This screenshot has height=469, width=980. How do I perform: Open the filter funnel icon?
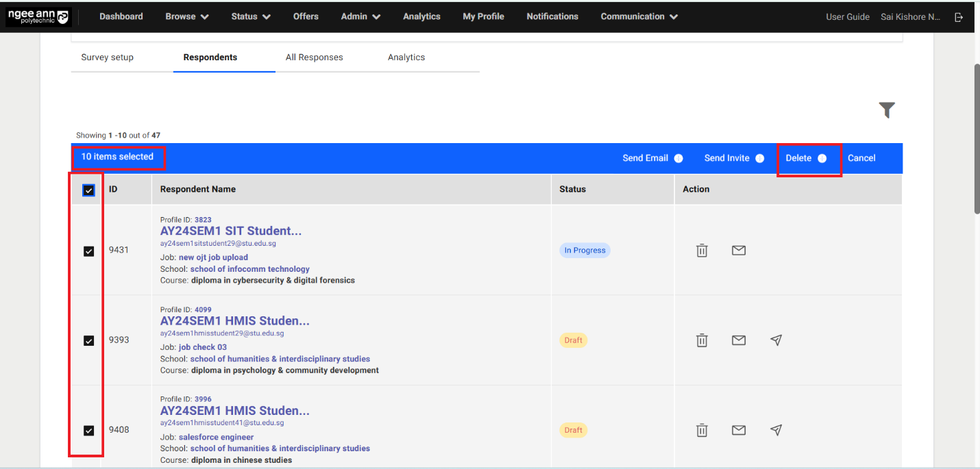pyautogui.click(x=887, y=110)
